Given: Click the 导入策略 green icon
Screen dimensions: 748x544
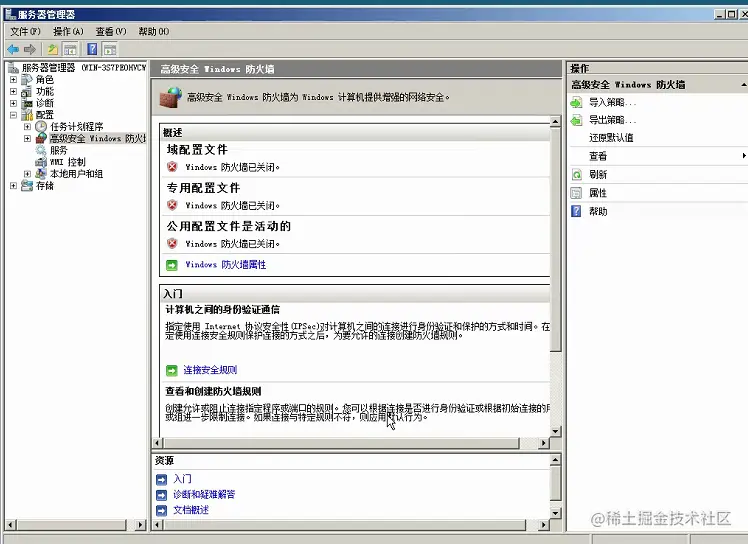Looking at the screenshot, I should pyautogui.click(x=576, y=102).
